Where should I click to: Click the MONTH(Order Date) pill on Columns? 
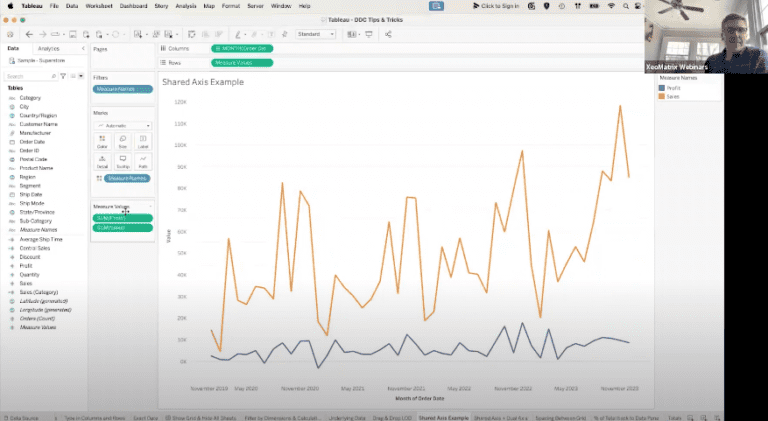(x=242, y=48)
